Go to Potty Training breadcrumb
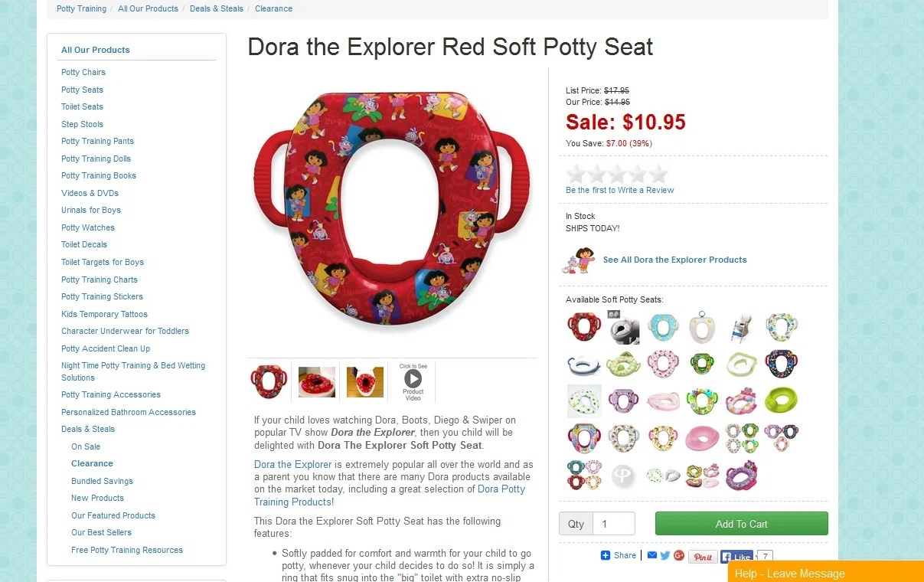 [x=81, y=8]
